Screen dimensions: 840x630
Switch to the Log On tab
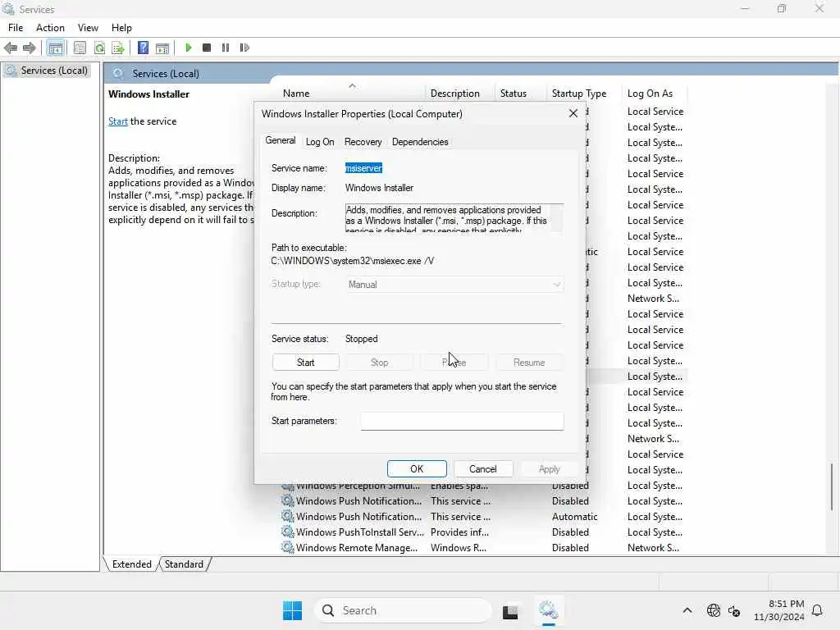coord(320,142)
